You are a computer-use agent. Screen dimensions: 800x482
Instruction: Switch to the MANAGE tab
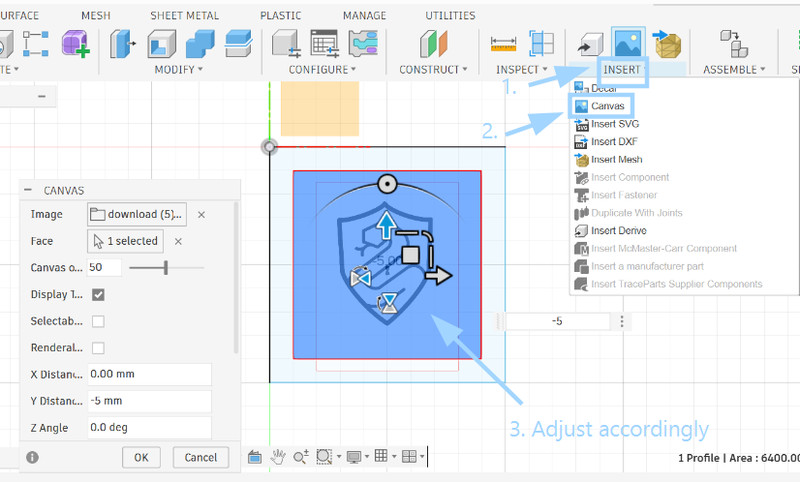click(364, 16)
